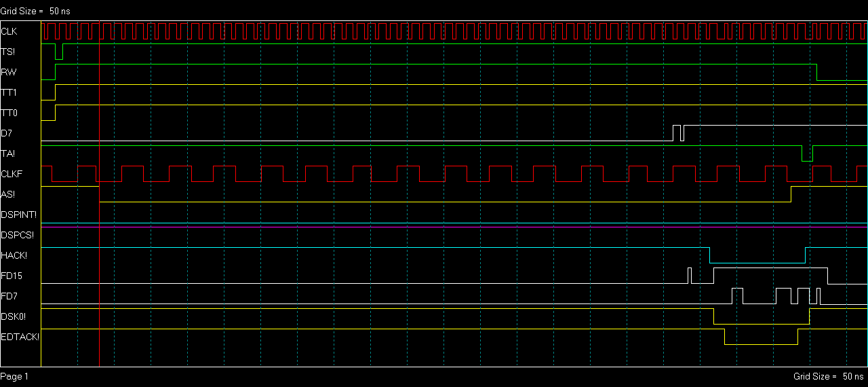Click the TT1 signal name
The height and width of the screenshot is (387, 868).
[x=9, y=93]
